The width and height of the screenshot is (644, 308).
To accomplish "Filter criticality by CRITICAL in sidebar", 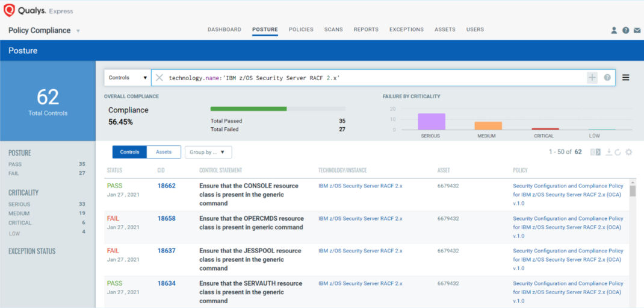I will click(x=47, y=223).
